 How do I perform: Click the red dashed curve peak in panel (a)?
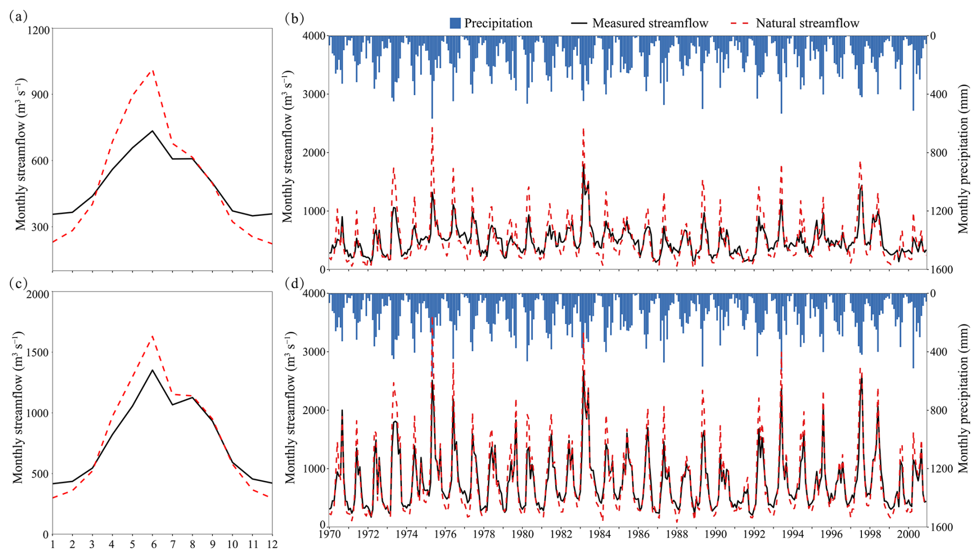pyautogui.click(x=152, y=70)
